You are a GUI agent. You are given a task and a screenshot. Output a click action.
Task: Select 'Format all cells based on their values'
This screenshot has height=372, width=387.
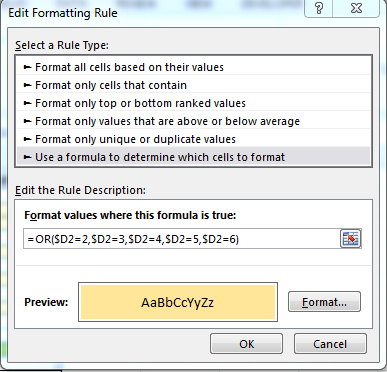click(193, 67)
